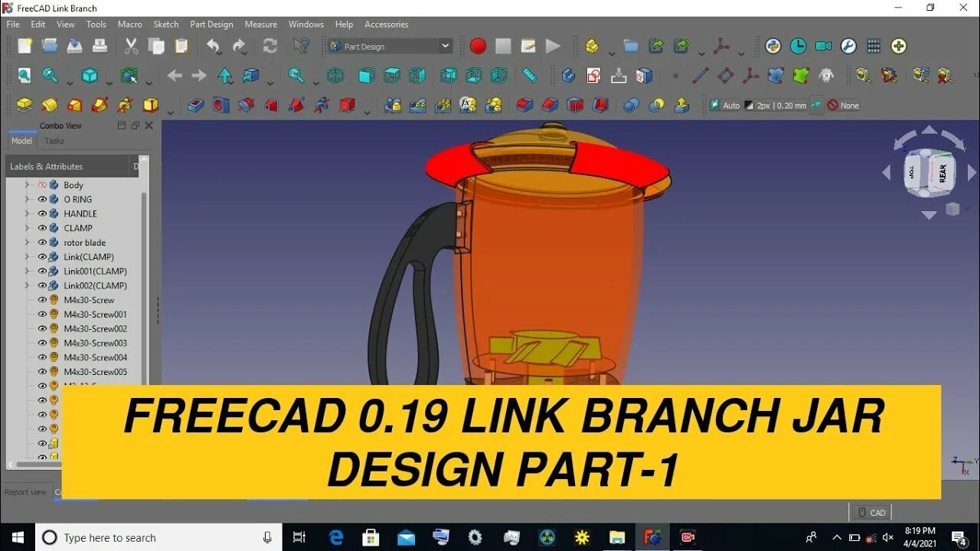Click the clock icon in toolbar
The height and width of the screenshot is (551, 980).
coord(799,46)
